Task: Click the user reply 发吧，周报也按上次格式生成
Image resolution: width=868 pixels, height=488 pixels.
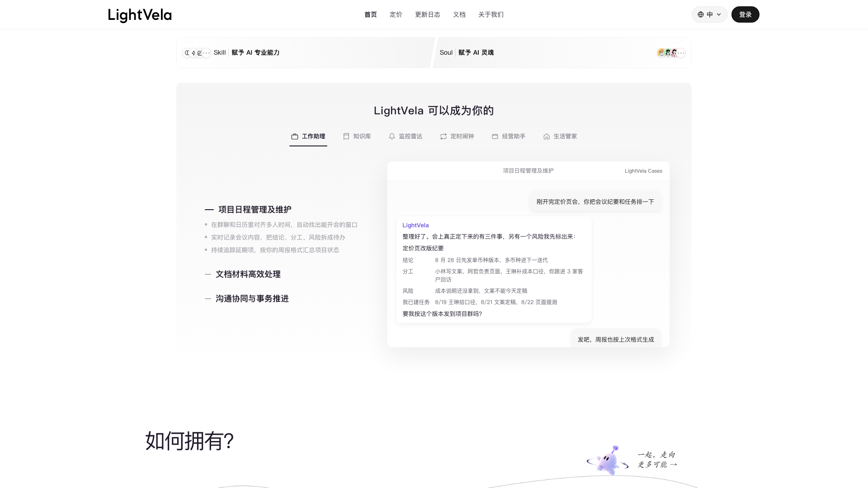Action: click(616, 339)
